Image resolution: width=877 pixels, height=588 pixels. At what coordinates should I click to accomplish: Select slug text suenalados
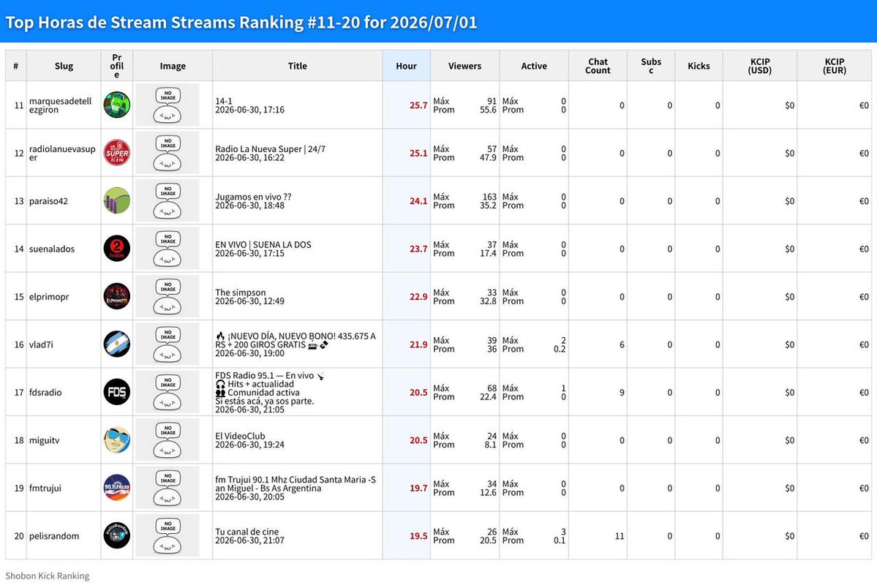pyautogui.click(x=52, y=249)
